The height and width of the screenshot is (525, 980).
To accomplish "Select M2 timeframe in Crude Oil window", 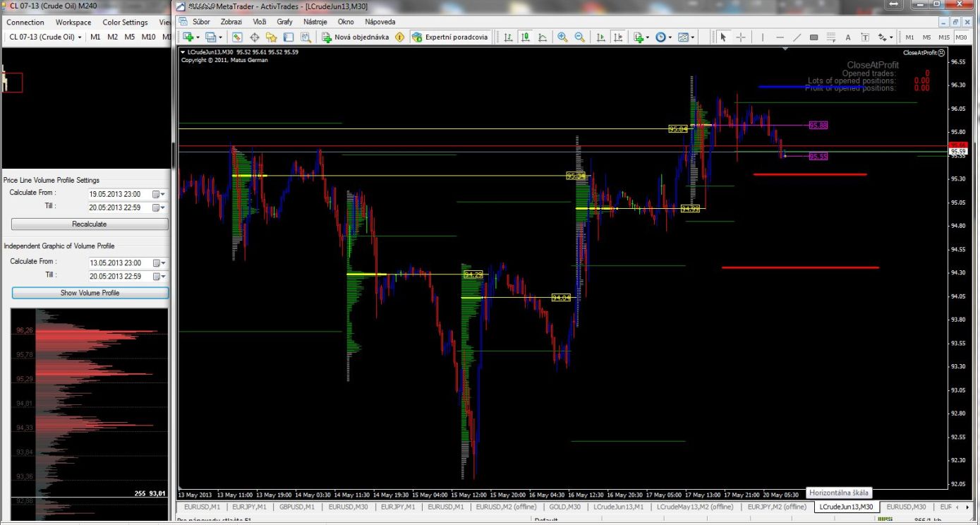I will [x=113, y=37].
